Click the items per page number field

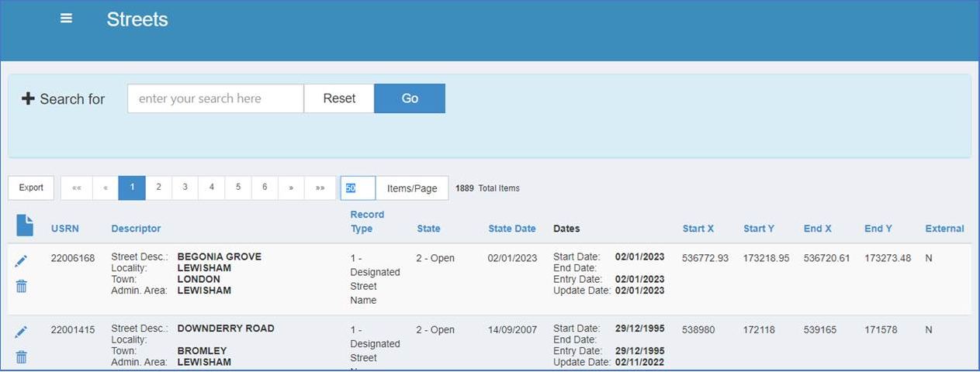click(358, 188)
